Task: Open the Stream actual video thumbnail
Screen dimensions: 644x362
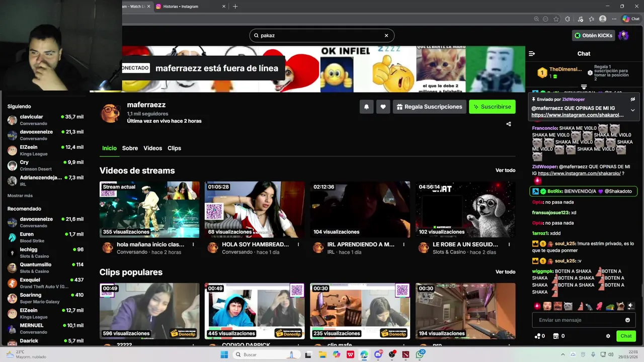Action: pyautogui.click(x=149, y=210)
